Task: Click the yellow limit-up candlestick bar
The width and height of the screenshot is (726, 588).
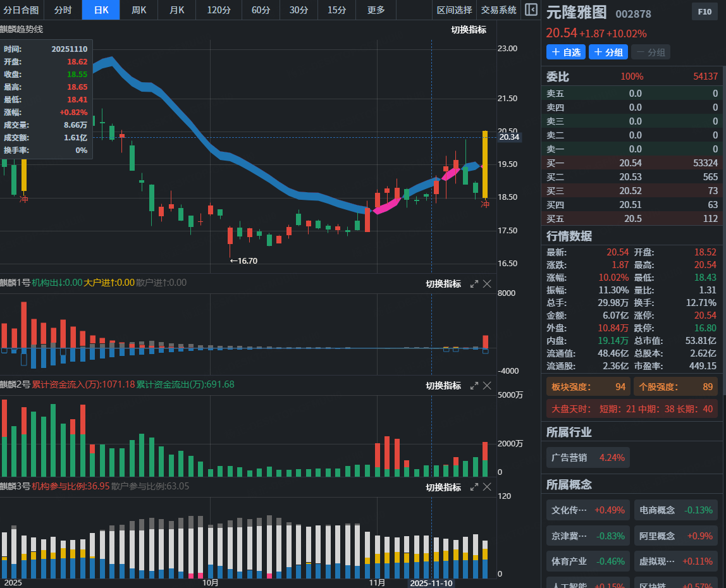Action: tap(485, 164)
